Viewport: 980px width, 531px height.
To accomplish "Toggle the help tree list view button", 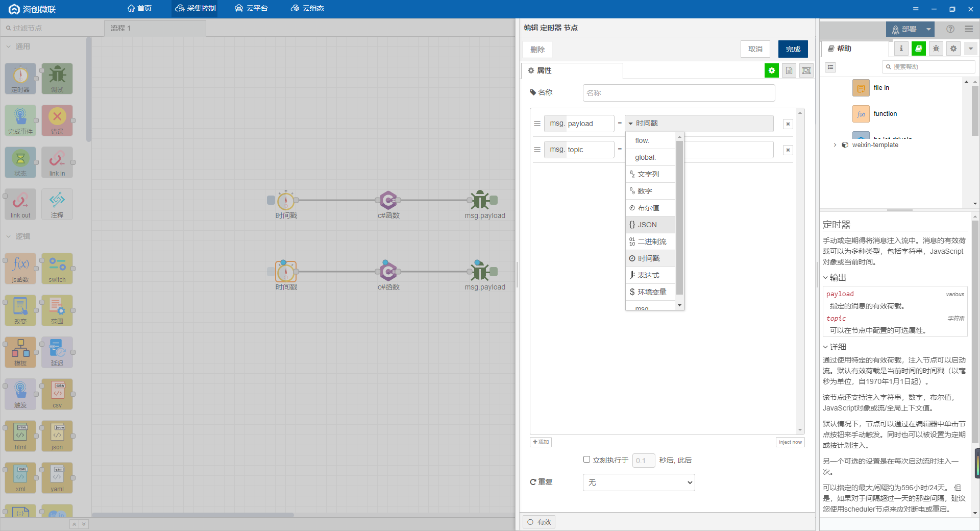I will tap(830, 67).
